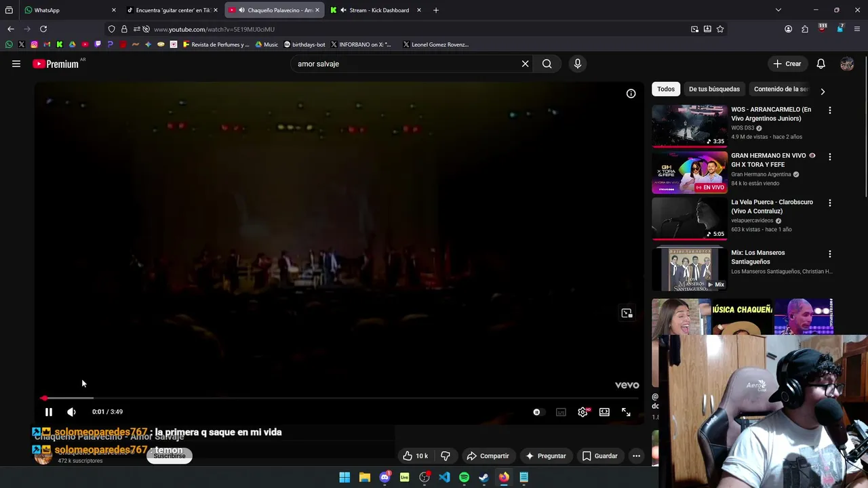Click the URL address bar www.youtube.com

pos(214,29)
